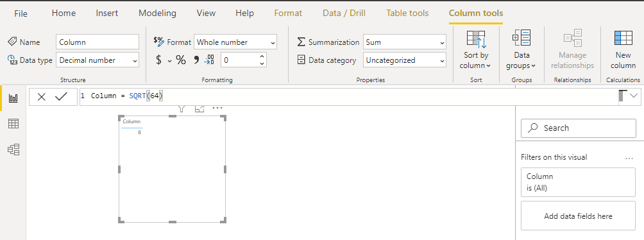Open the Data type dropdown
The width and height of the screenshot is (644, 240).
click(97, 60)
